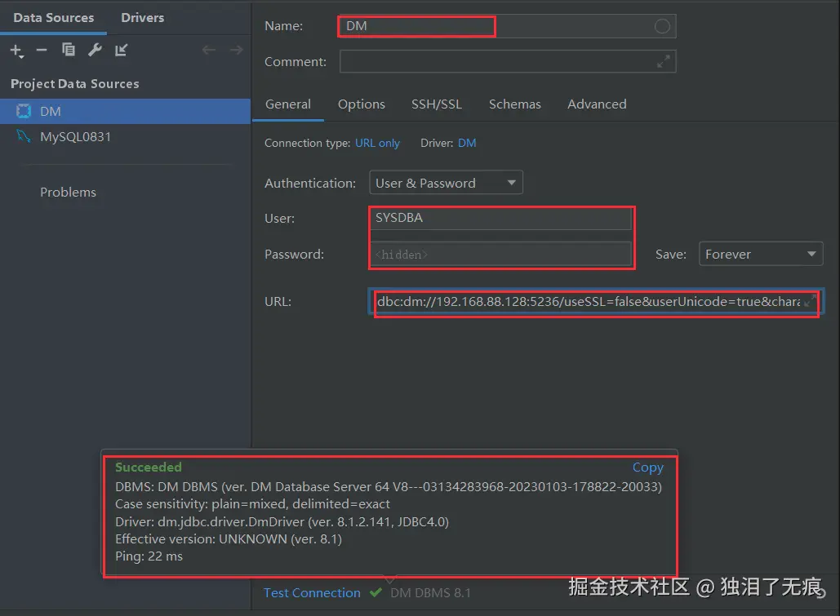
Task: Focus the User field containing SYSDBA
Action: [500, 218]
